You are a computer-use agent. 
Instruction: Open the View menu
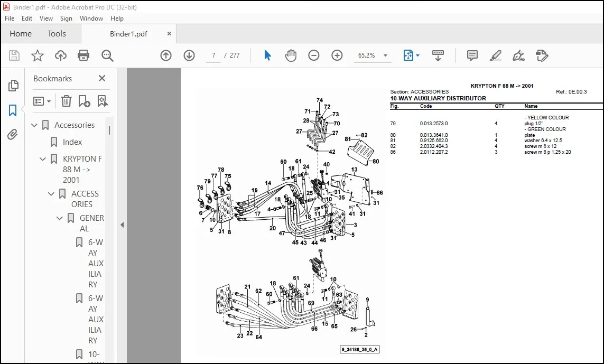tap(46, 18)
